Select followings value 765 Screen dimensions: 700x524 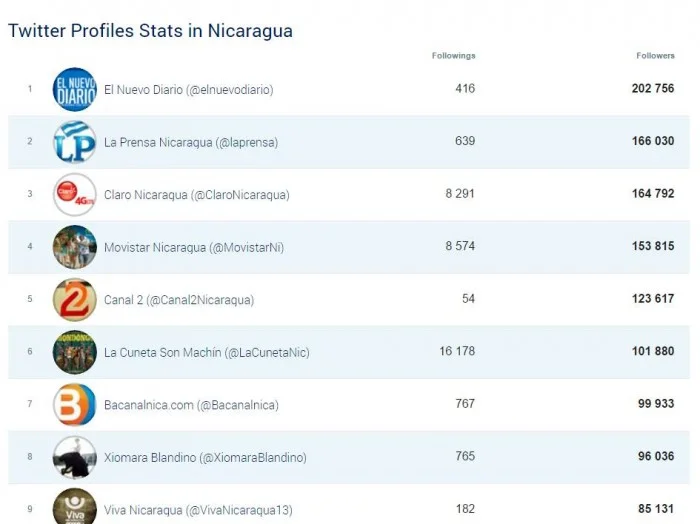point(465,456)
